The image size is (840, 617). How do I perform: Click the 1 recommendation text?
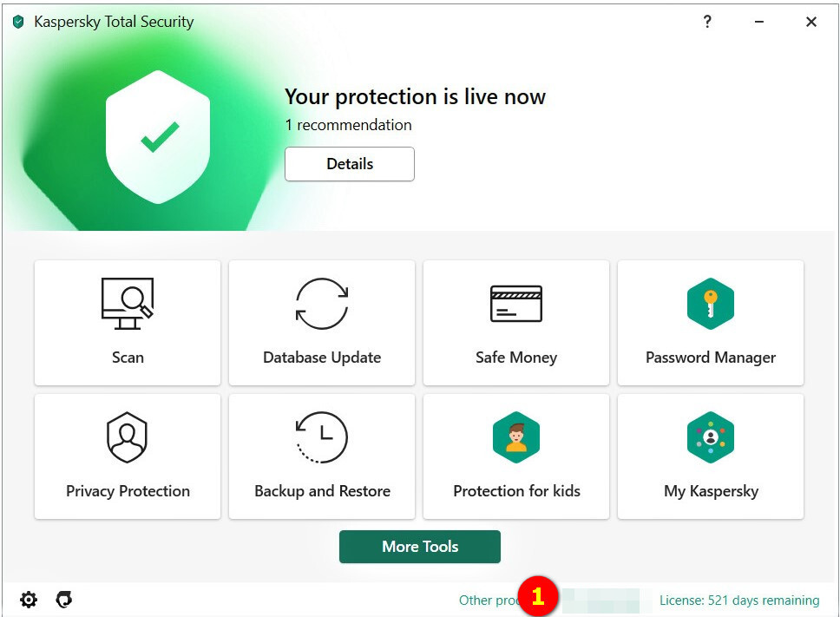click(x=348, y=125)
